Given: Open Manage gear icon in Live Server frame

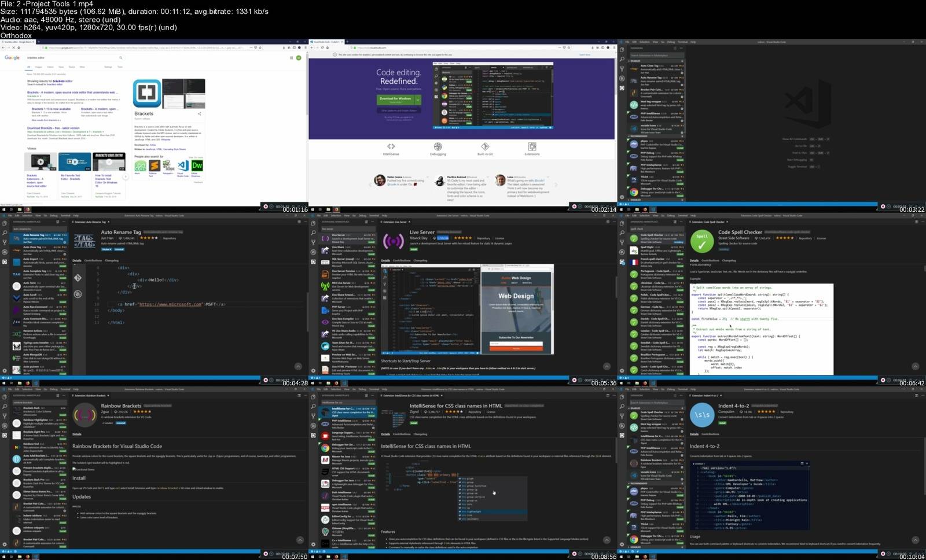Looking at the screenshot, I should tap(313, 370).
